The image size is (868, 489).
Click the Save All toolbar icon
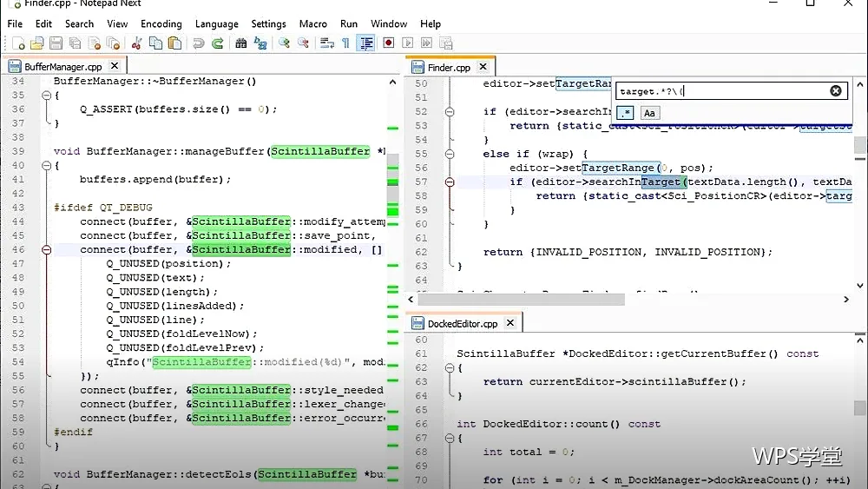click(x=76, y=43)
